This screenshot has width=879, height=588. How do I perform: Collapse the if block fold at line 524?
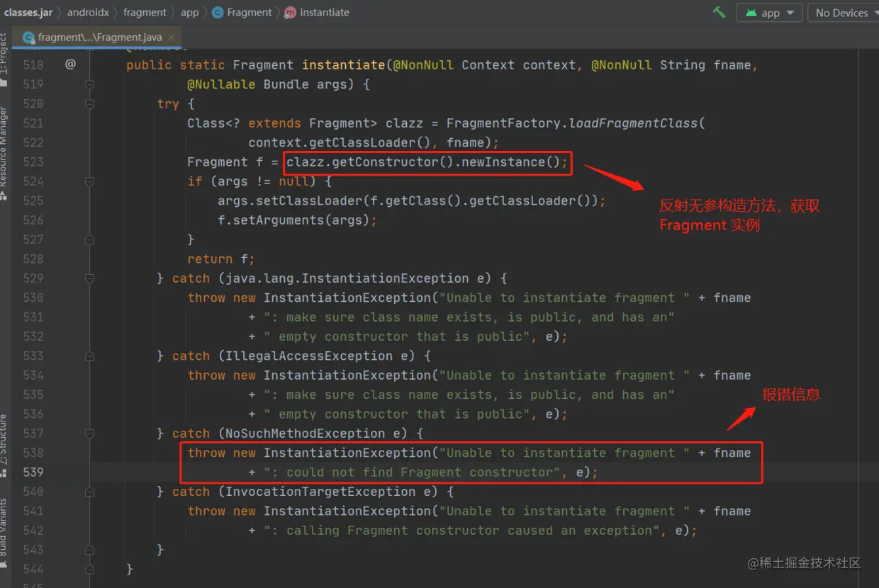(89, 181)
